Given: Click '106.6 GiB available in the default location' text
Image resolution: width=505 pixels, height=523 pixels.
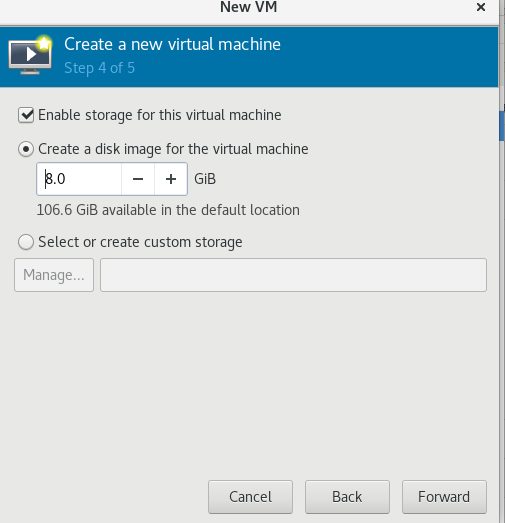Looking at the screenshot, I should click(168, 210).
